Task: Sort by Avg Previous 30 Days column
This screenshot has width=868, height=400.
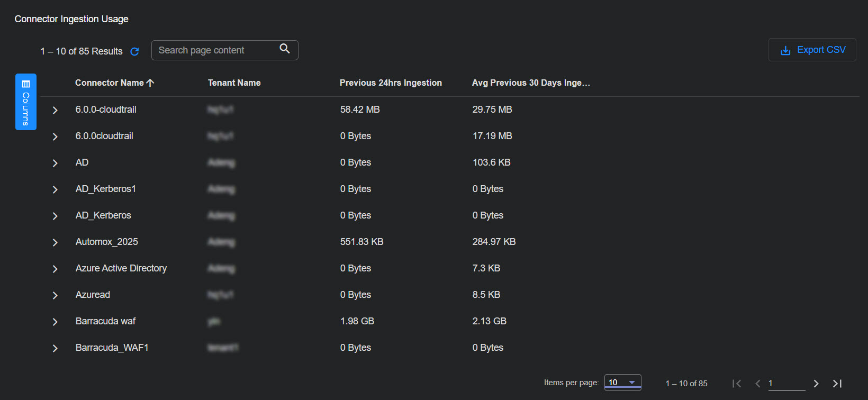Action: [530, 83]
